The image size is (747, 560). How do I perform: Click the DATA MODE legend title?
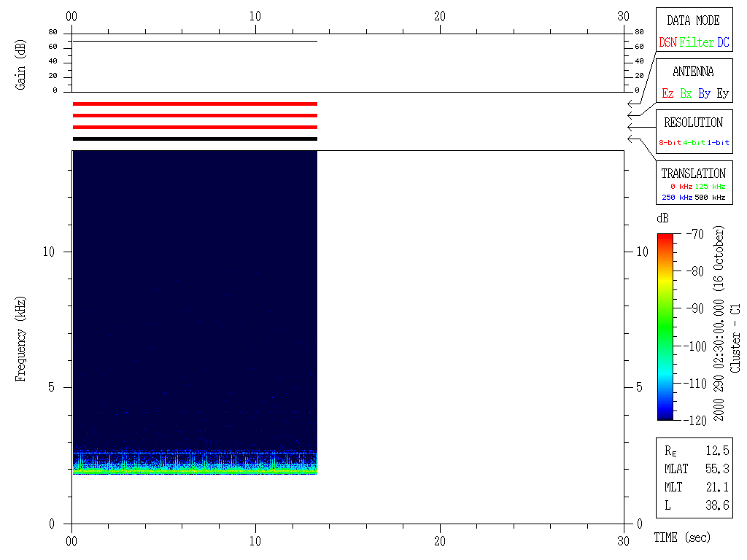click(693, 20)
